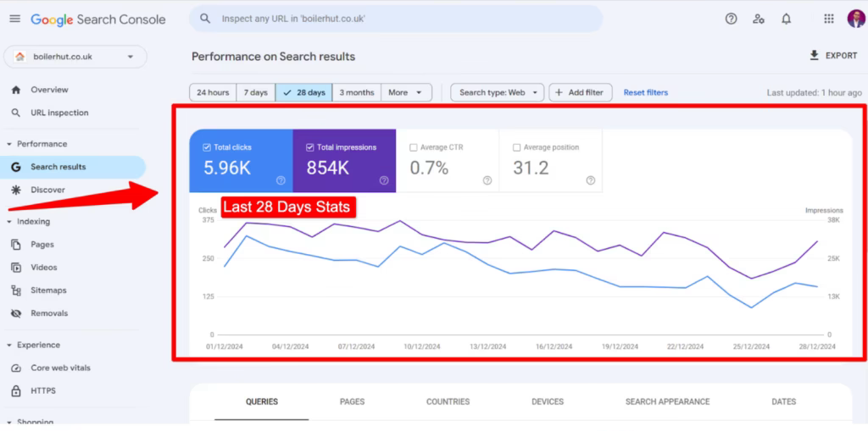The height and width of the screenshot is (431, 868).
Task: Click the Average position help icon
Action: 591,180
